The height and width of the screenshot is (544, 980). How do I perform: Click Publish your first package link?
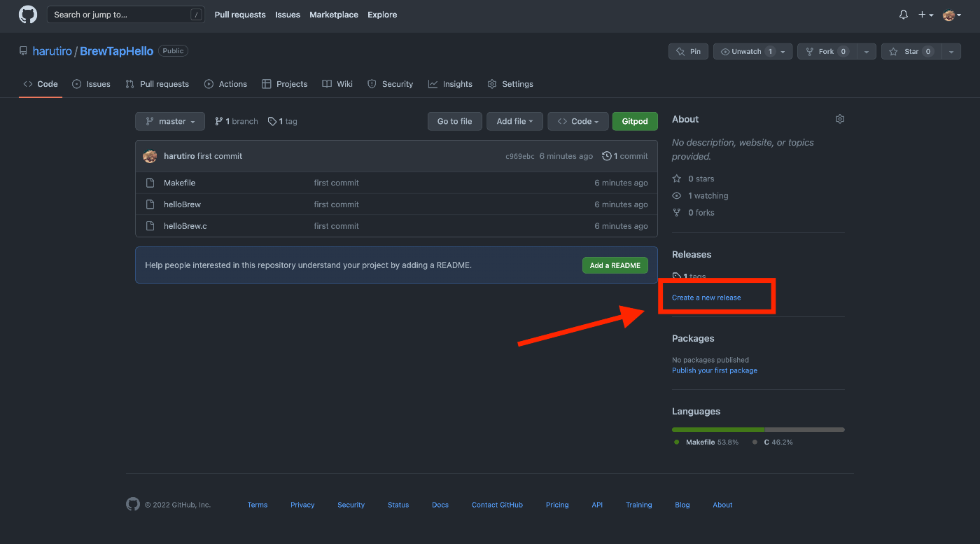pyautogui.click(x=715, y=370)
